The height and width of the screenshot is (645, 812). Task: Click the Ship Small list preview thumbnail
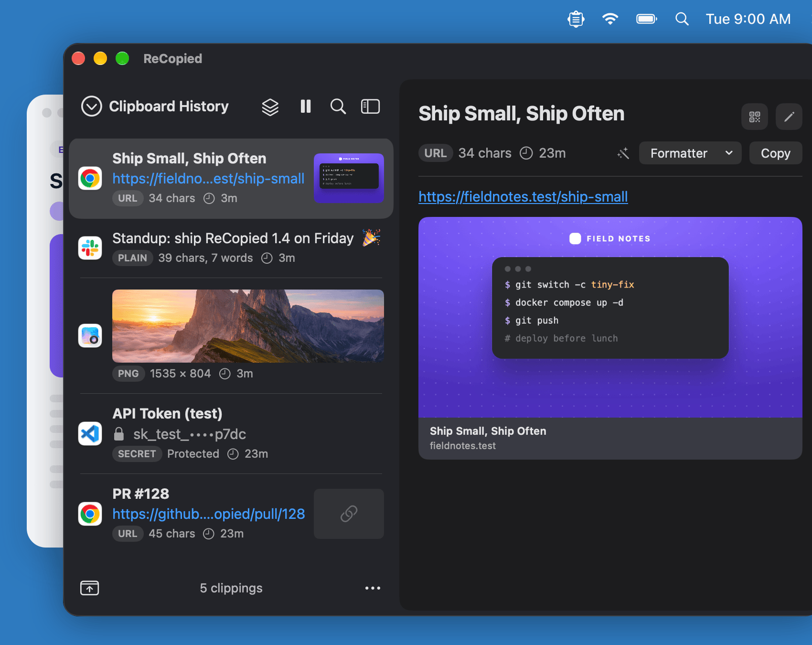click(x=349, y=178)
